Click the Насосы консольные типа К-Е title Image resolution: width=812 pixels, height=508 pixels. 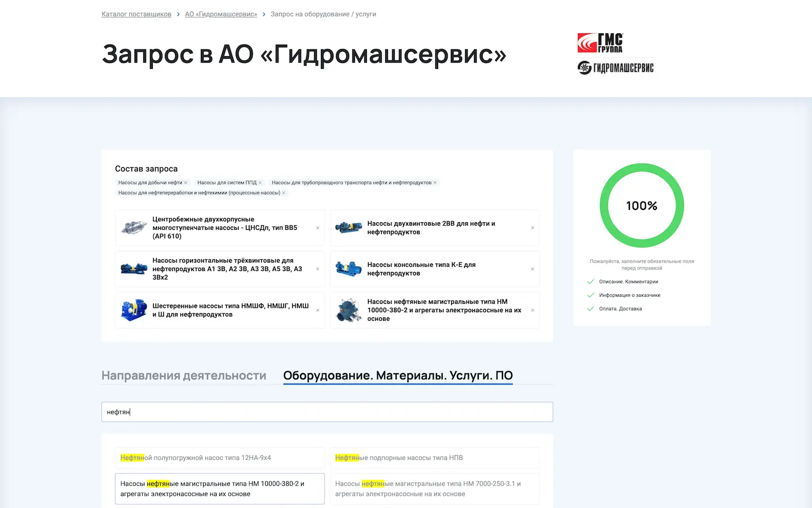[422, 269]
